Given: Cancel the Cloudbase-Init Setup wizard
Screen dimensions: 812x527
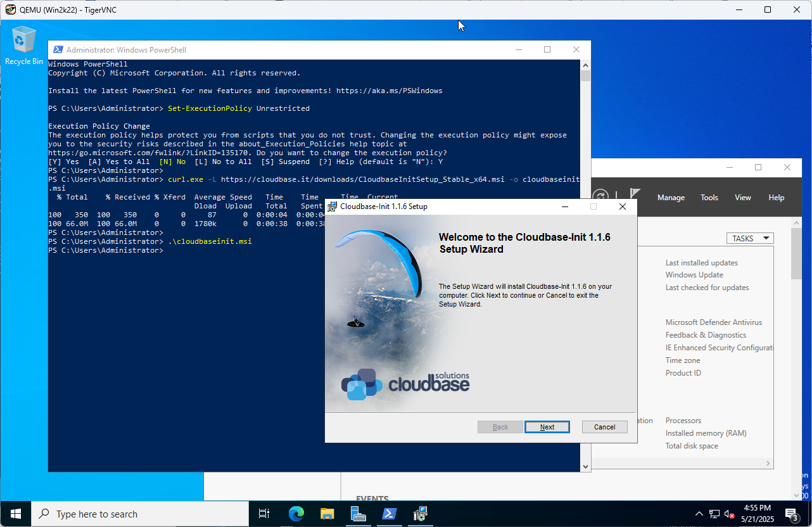Looking at the screenshot, I should point(605,427).
